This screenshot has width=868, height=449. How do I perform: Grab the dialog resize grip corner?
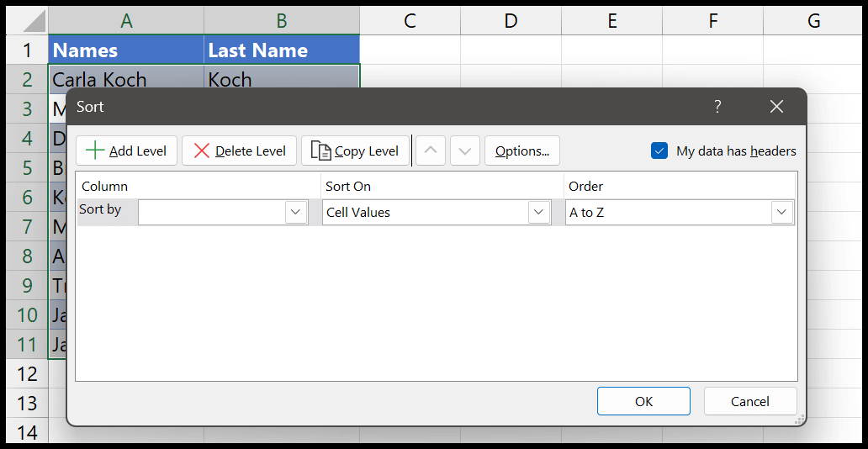coord(799,419)
